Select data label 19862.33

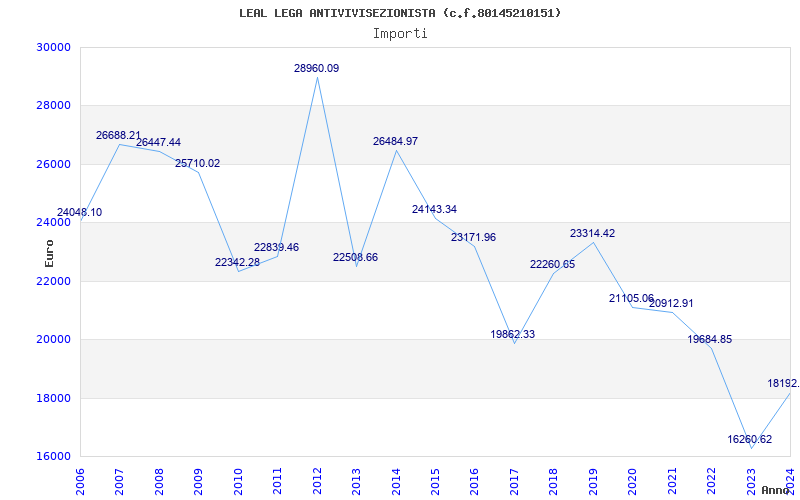[x=513, y=335]
